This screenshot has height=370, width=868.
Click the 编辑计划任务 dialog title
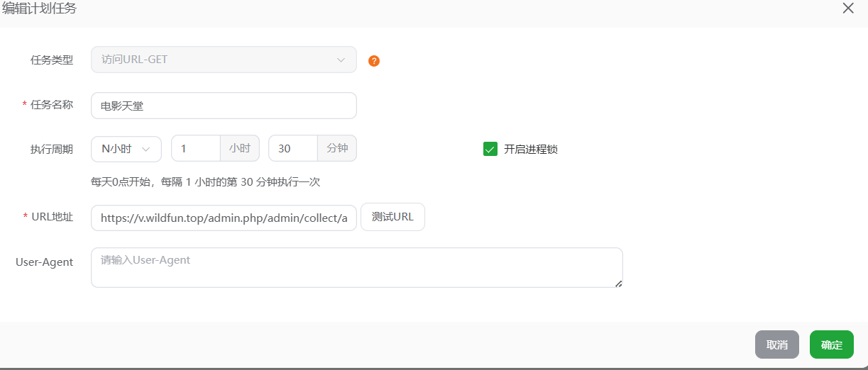coord(40,9)
